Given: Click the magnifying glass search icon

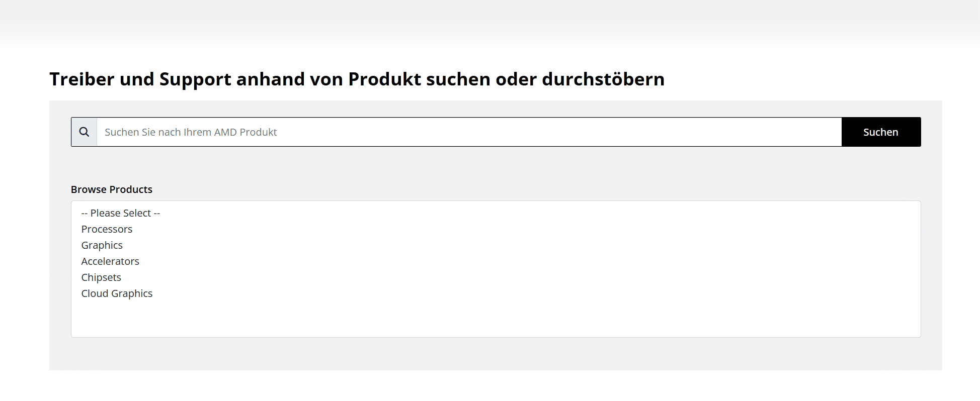Looking at the screenshot, I should pyautogui.click(x=84, y=132).
